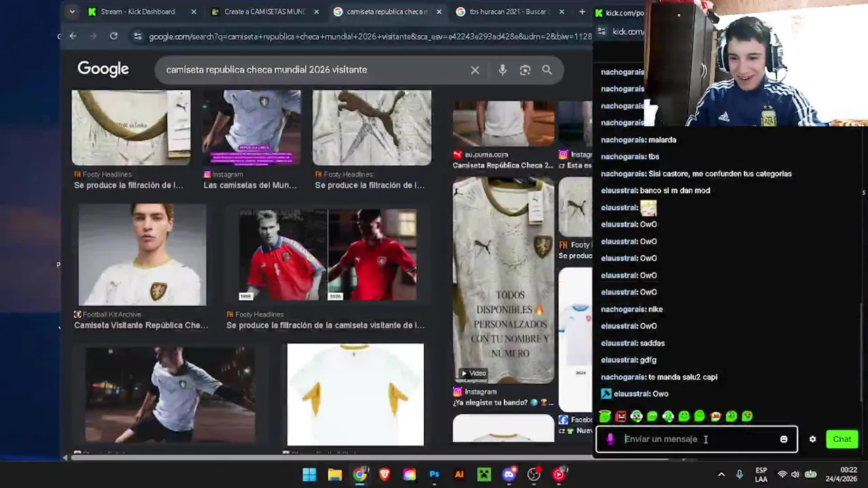This screenshot has width=868, height=488.
Task: Select chat message 'te manda salu2 capi'
Action: pos(683,377)
